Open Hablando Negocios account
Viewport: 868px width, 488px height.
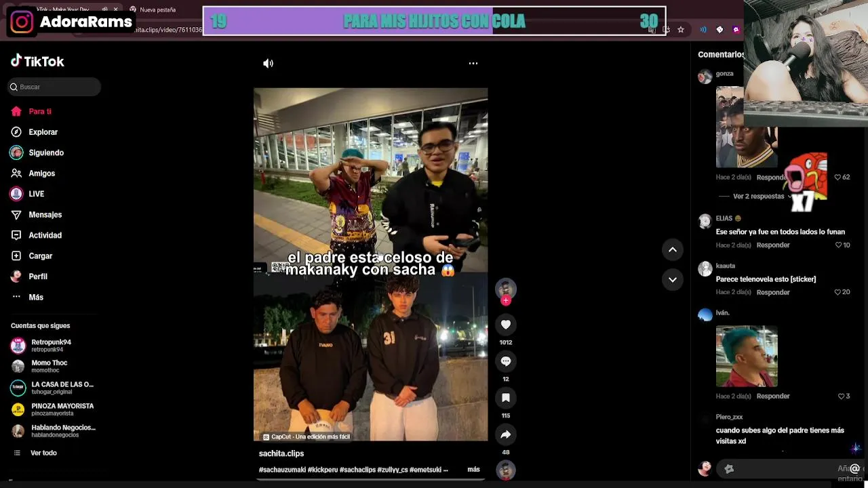point(54,431)
